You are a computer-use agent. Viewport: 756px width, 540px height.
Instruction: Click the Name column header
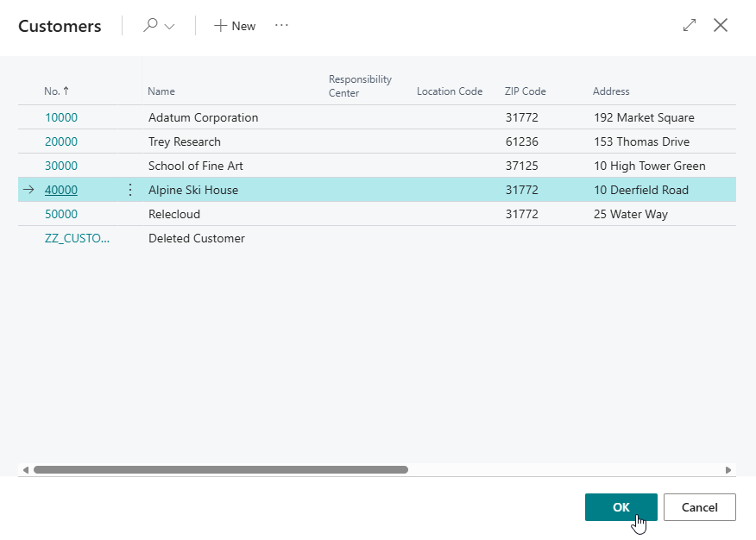[x=161, y=91]
